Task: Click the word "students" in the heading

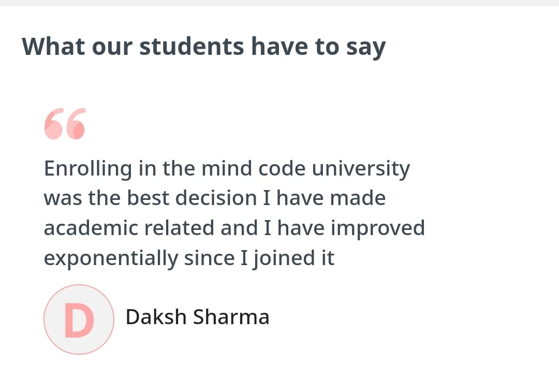Action: (192, 47)
